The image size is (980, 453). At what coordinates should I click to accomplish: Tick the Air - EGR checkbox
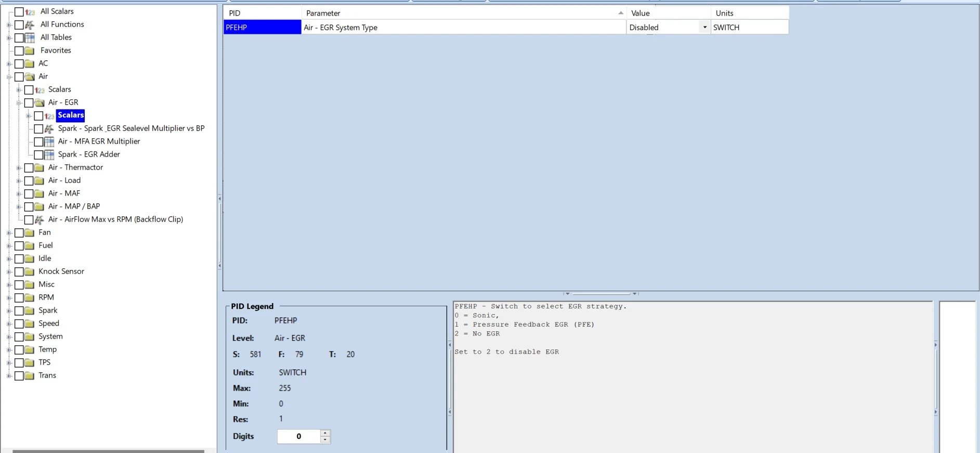[29, 102]
